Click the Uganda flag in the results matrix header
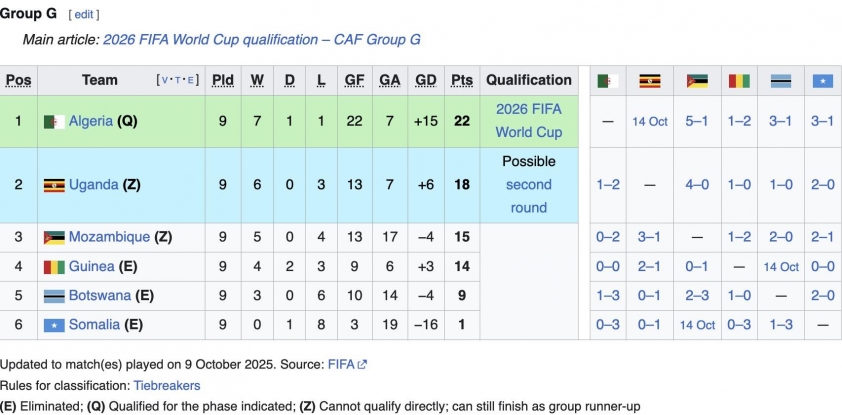Viewport: 842px width, 415px height. tap(650, 81)
